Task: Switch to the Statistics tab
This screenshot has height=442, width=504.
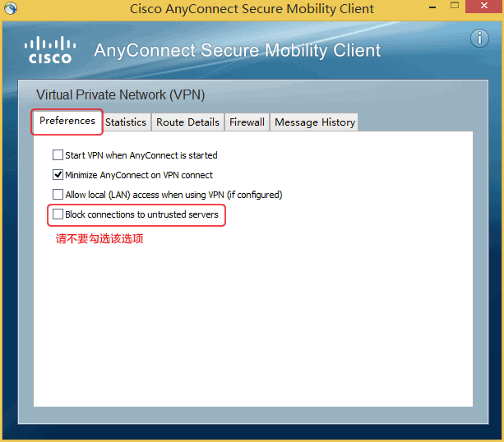Action: pyautogui.click(x=126, y=122)
